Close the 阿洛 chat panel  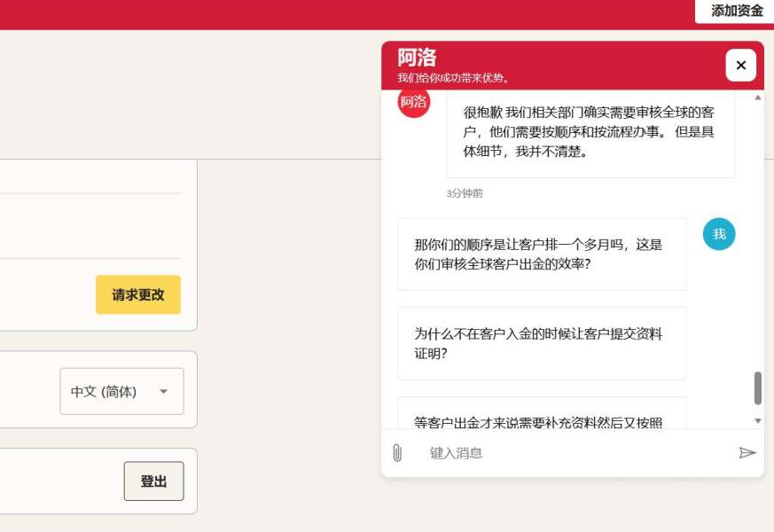(740, 65)
